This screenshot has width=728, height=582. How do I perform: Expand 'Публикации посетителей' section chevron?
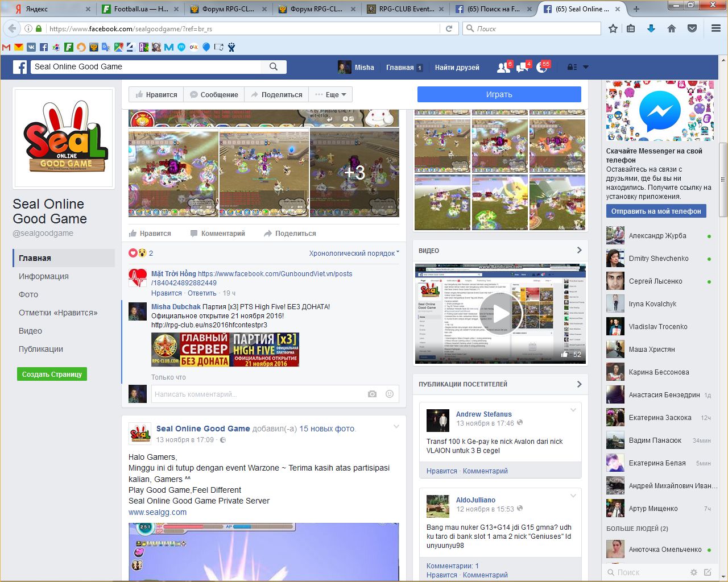tap(579, 384)
